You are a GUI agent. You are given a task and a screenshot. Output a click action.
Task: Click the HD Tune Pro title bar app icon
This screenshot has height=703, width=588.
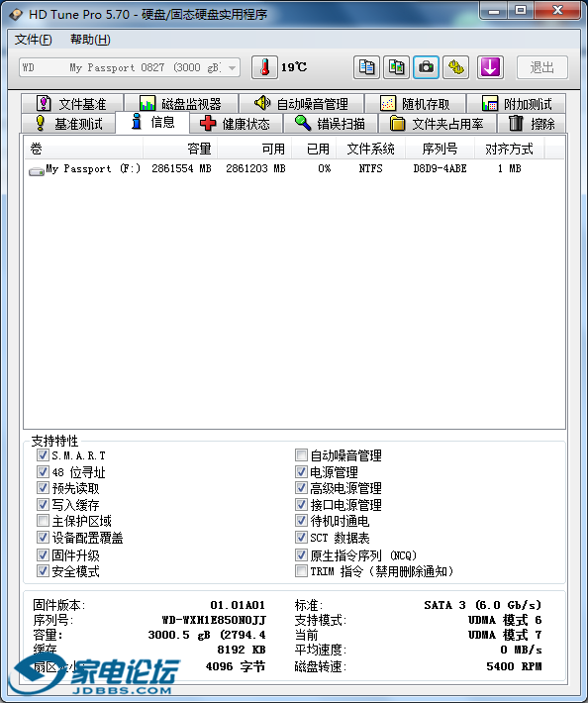pyautogui.click(x=16, y=14)
